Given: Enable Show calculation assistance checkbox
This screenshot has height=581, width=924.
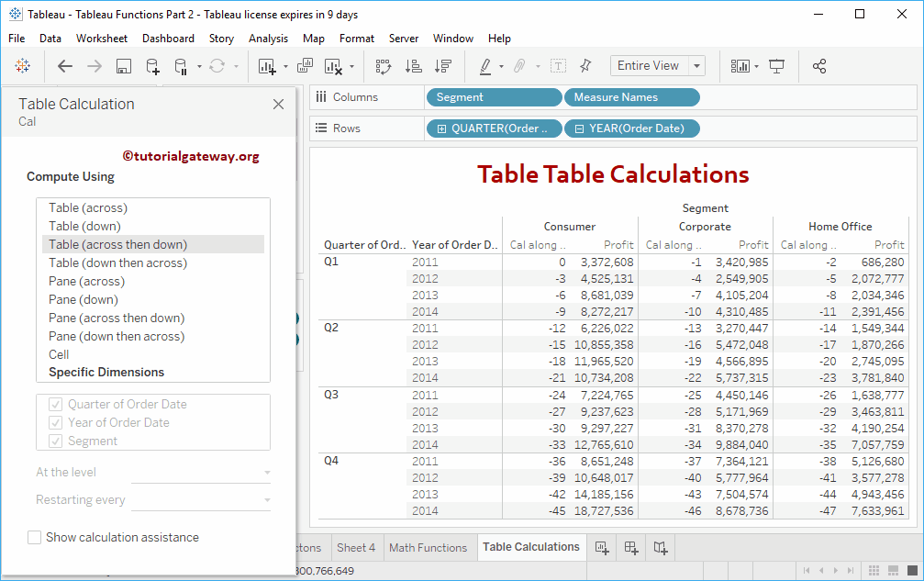Looking at the screenshot, I should [35, 538].
